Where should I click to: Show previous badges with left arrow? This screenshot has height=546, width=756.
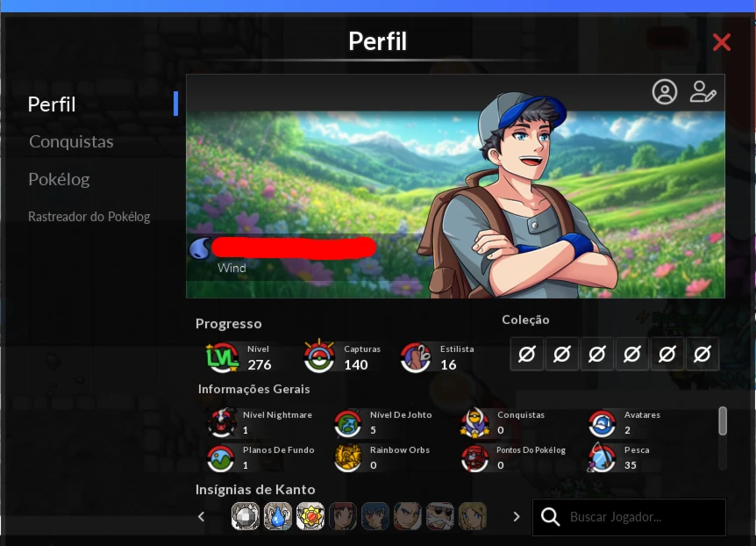click(x=202, y=516)
